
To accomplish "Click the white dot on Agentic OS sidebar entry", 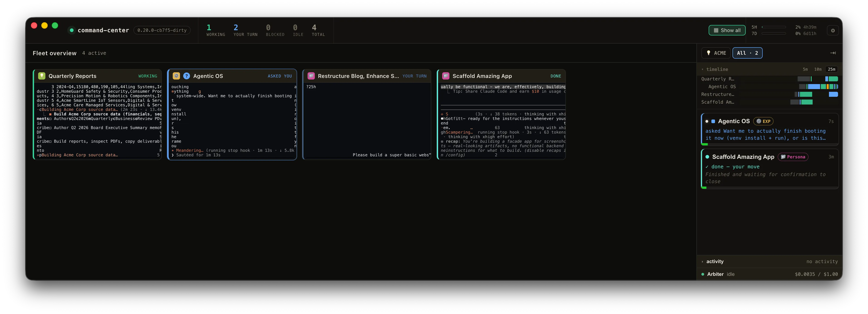I will 707,121.
